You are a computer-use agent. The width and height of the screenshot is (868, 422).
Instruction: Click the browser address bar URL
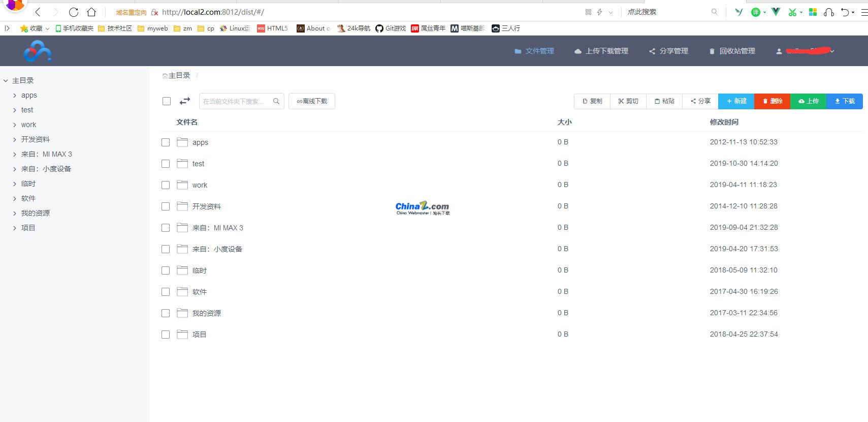click(213, 12)
